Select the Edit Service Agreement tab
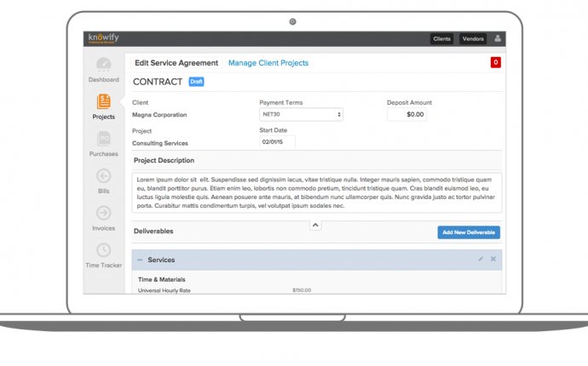 click(x=174, y=63)
